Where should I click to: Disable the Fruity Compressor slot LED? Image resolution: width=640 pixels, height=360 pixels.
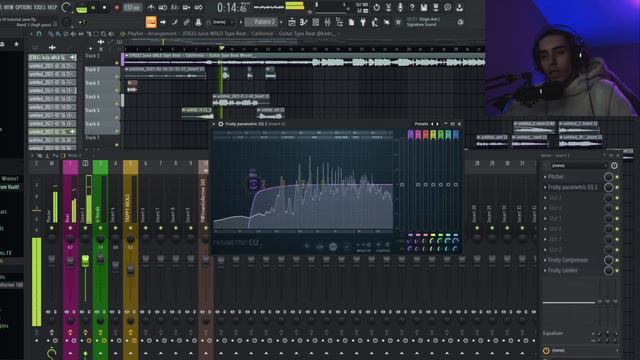point(617,260)
